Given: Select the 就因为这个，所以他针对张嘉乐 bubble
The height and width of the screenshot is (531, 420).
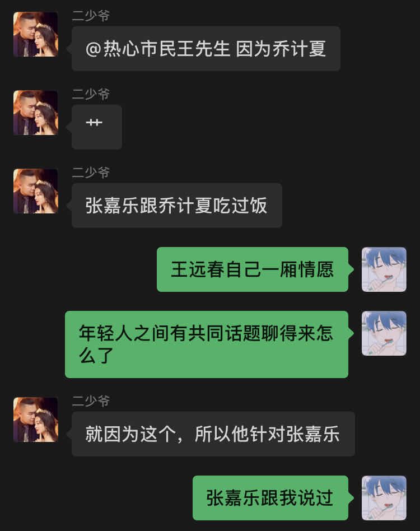Looking at the screenshot, I should pos(213,434).
